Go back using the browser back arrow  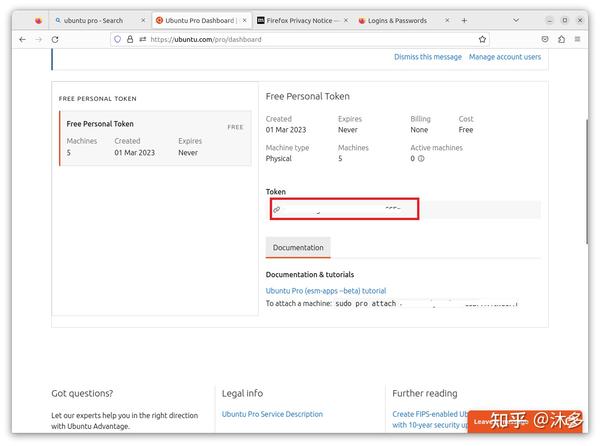pos(22,39)
